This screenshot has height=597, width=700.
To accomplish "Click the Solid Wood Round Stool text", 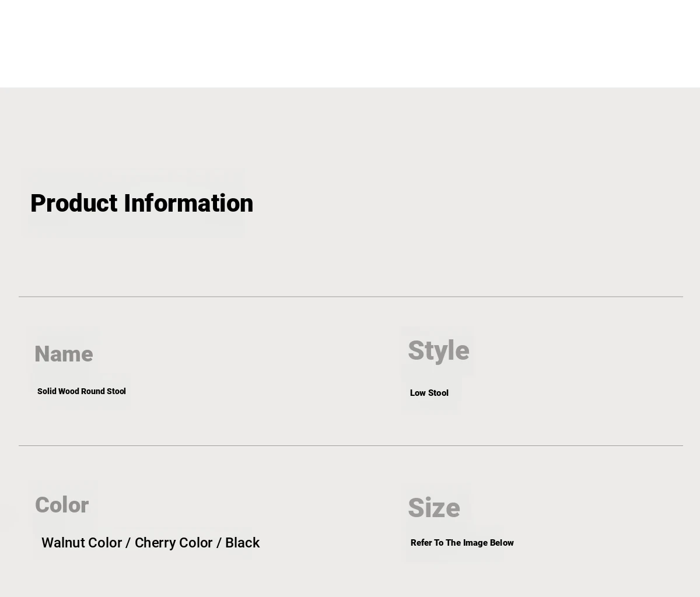I will point(82,391).
